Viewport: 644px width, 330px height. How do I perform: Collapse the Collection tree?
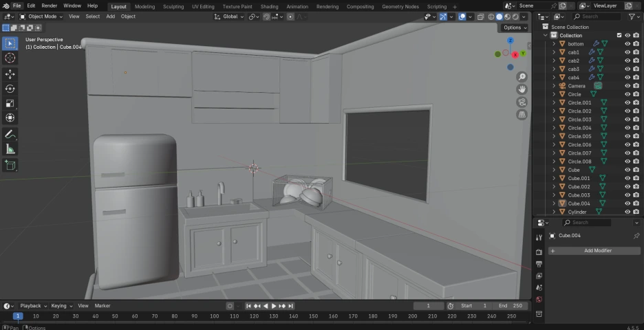[546, 35]
